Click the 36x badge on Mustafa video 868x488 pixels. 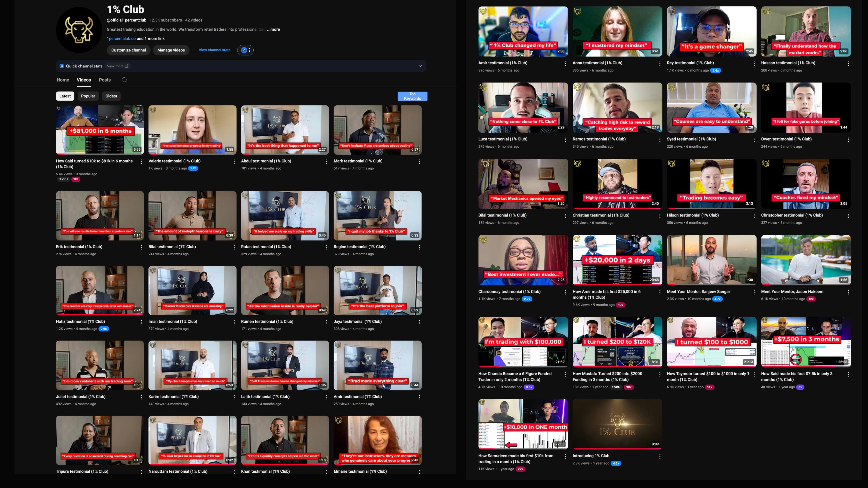pos(629,387)
